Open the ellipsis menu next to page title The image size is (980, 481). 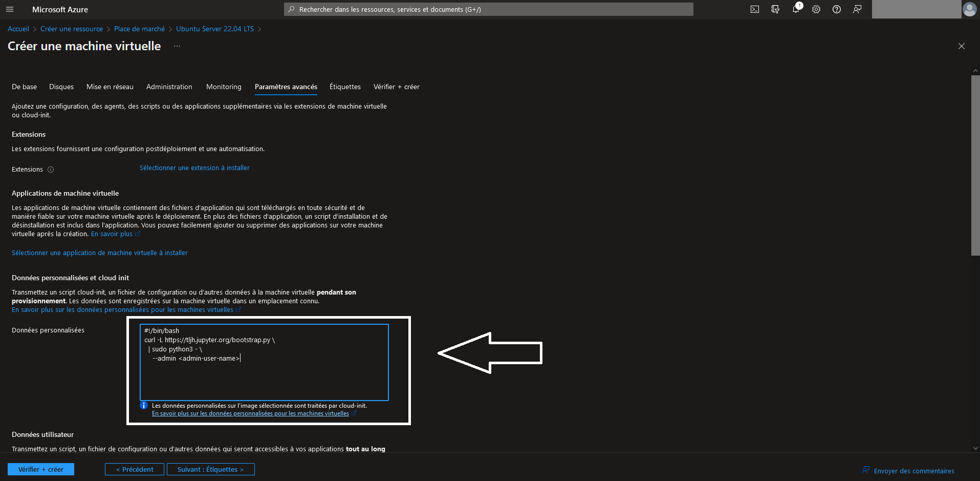point(177,46)
